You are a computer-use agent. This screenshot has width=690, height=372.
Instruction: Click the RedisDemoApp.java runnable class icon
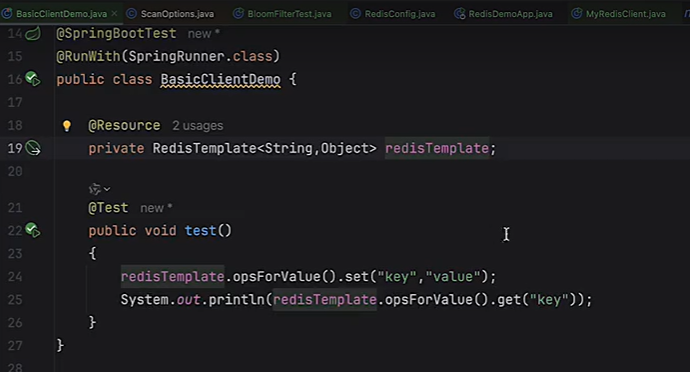click(x=460, y=14)
